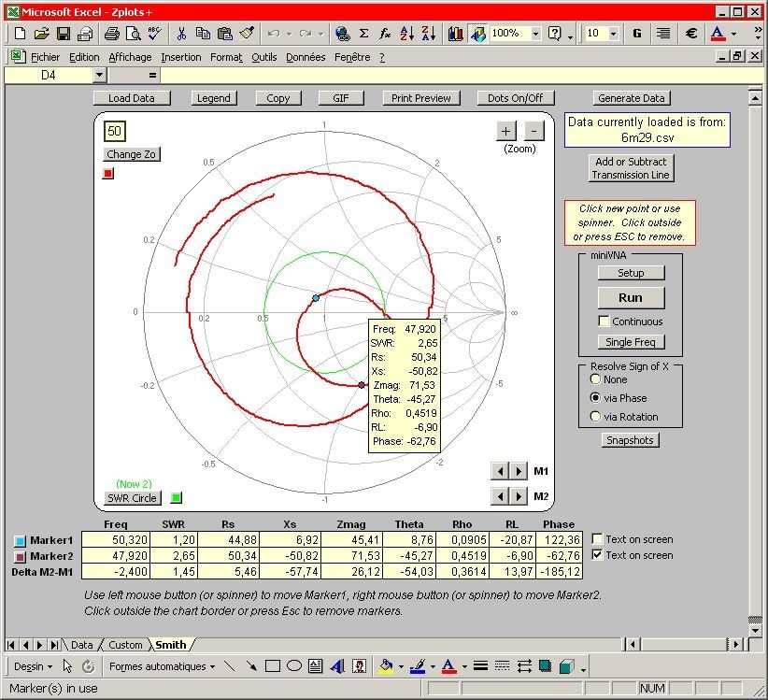Open the Edition menu
Image resolution: width=768 pixels, height=700 pixels.
point(84,57)
